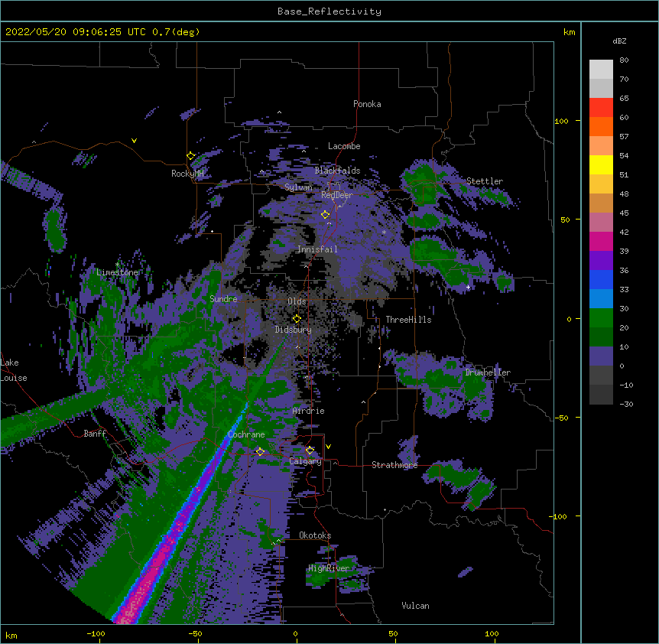Select the orange 60 dBZ legend swatch
The image size is (659, 644).
point(601,126)
